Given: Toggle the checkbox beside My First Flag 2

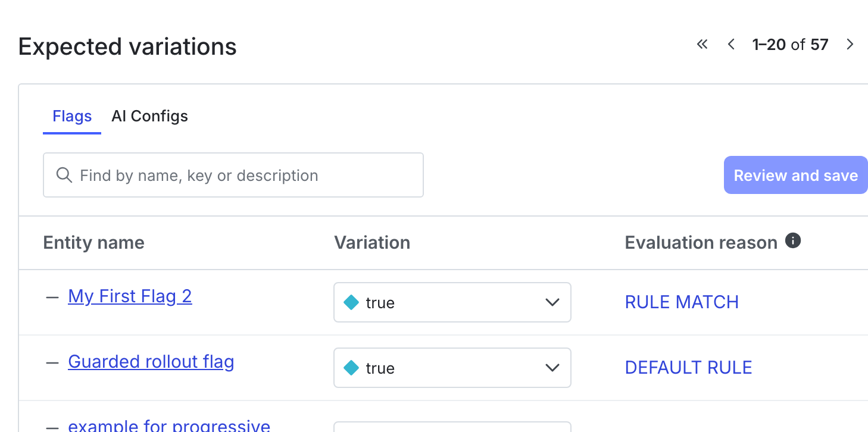Looking at the screenshot, I should pos(52,296).
